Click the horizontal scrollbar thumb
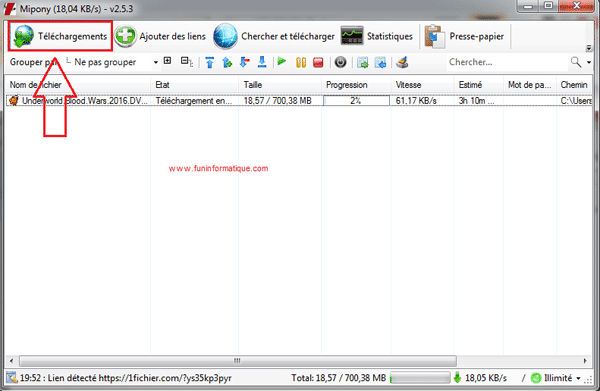Screen dimensions: 600x391 pyautogui.click(x=238, y=361)
